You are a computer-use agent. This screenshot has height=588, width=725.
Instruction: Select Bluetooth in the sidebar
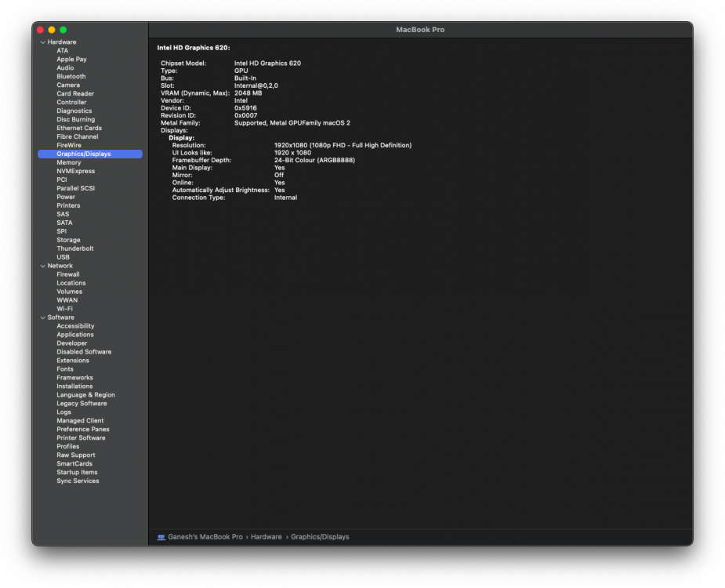pos(71,76)
